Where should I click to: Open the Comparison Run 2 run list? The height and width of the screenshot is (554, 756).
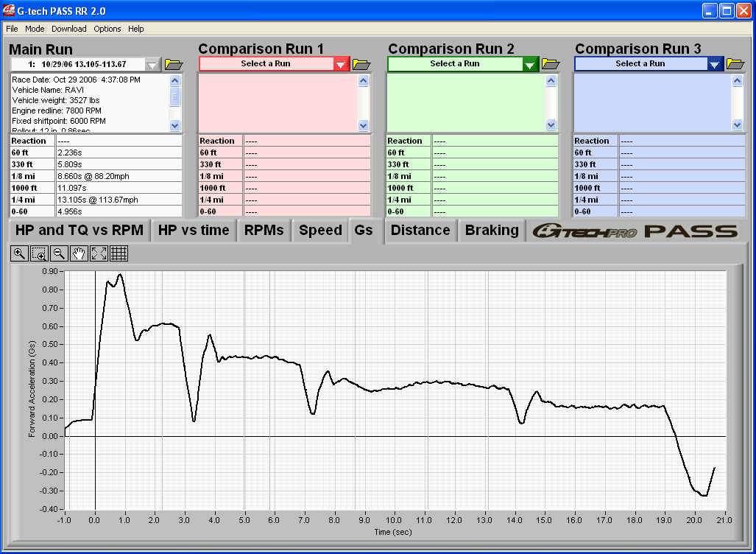point(530,63)
